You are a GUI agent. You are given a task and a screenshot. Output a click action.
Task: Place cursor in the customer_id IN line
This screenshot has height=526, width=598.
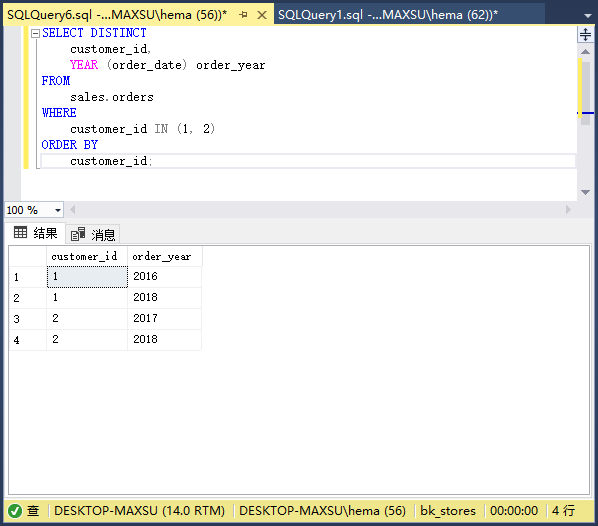pos(143,129)
